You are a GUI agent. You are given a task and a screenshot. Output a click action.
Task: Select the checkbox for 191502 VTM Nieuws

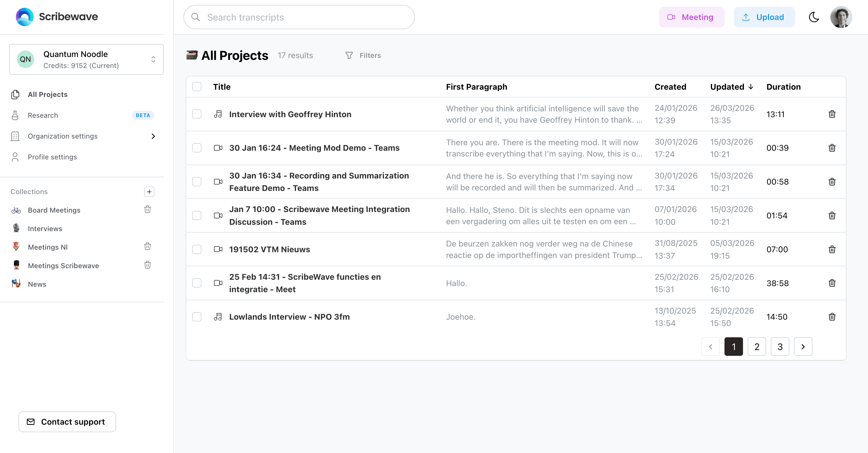coord(197,249)
